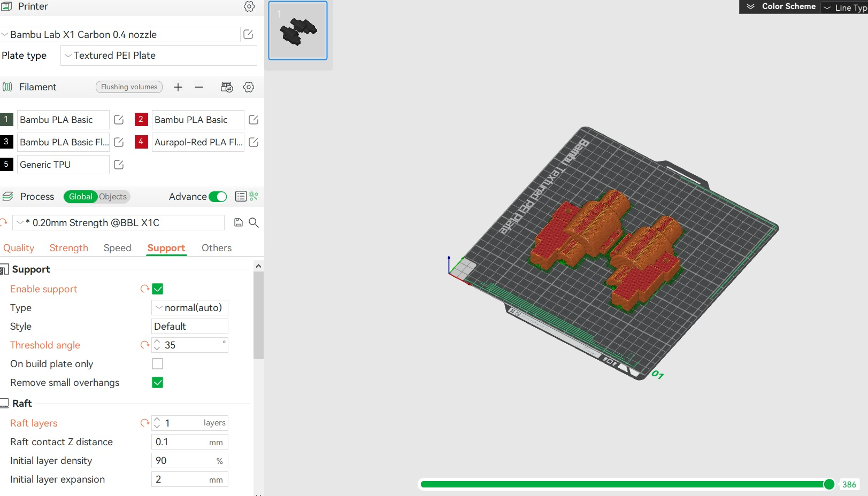Check the On build plate only box
Image resolution: width=868 pixels, height=496 pixels.
pos(157,364)
